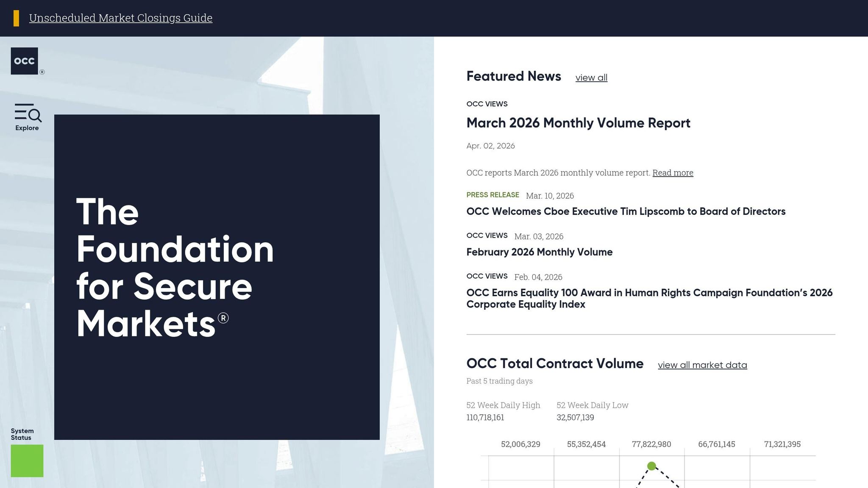Click the OCC Total Contract Volume heading
The width and height of the screenshot is (868, 488).
click(555, 363)
